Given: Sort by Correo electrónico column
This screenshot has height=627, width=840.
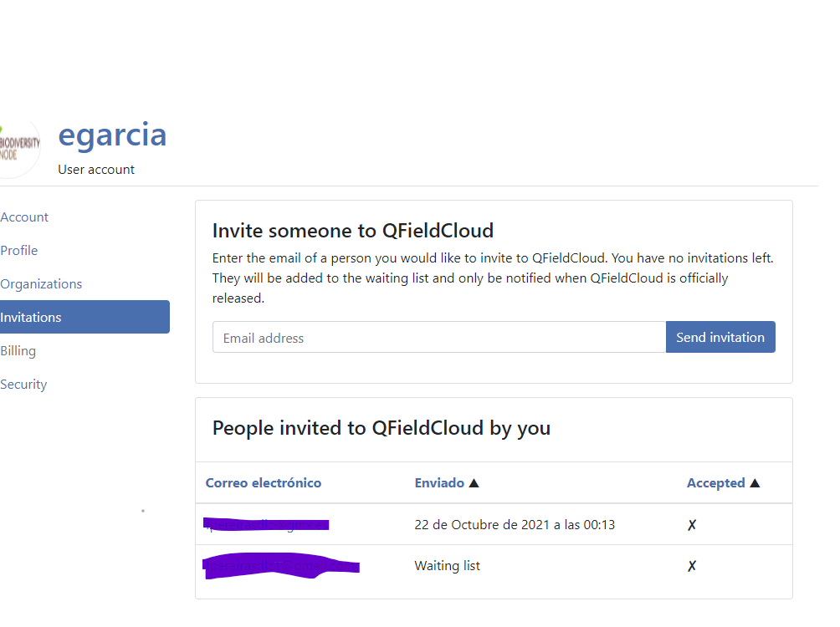Looking at the screenshot, I should coord(264,483).
